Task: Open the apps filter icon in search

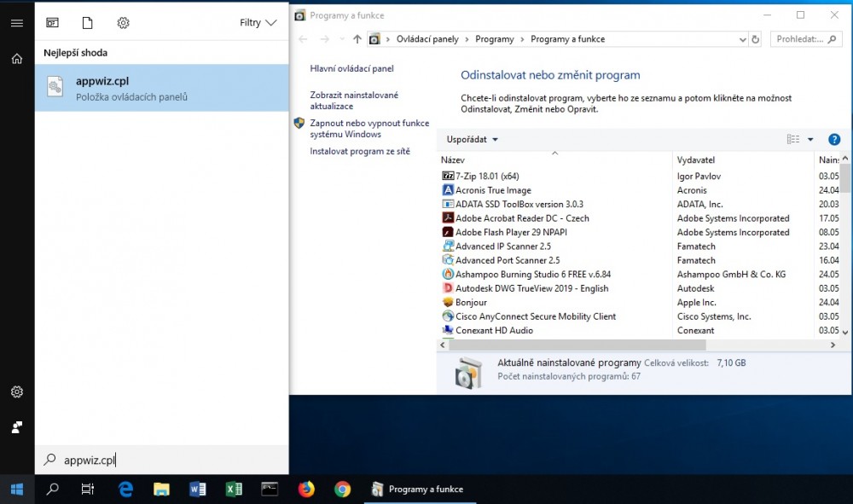Action: click(53, 23)
